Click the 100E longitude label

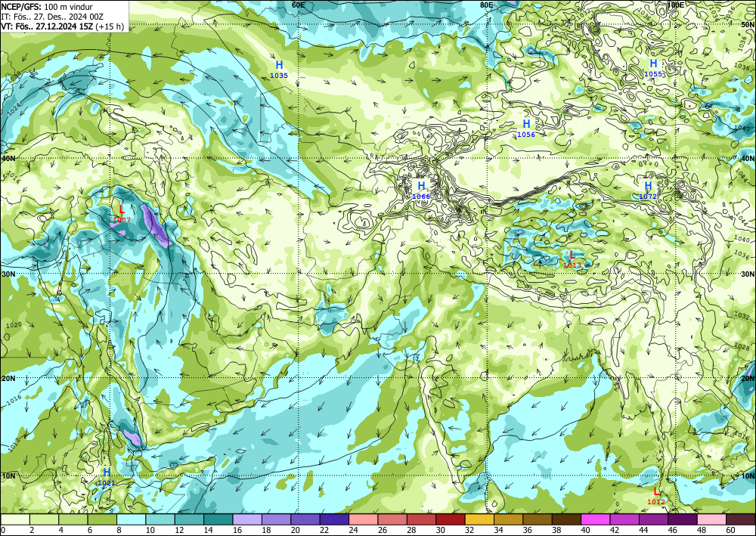pyautogui.click(x=675, y=5)
